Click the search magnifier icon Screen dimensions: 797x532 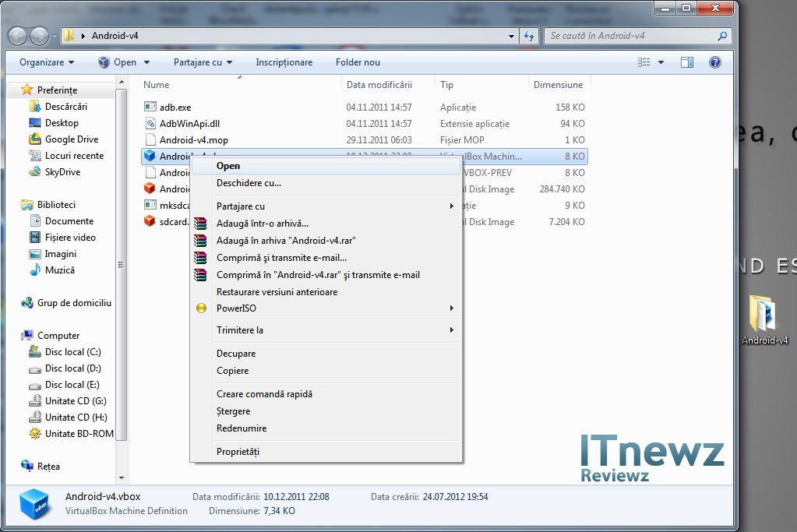coord(722,36)
